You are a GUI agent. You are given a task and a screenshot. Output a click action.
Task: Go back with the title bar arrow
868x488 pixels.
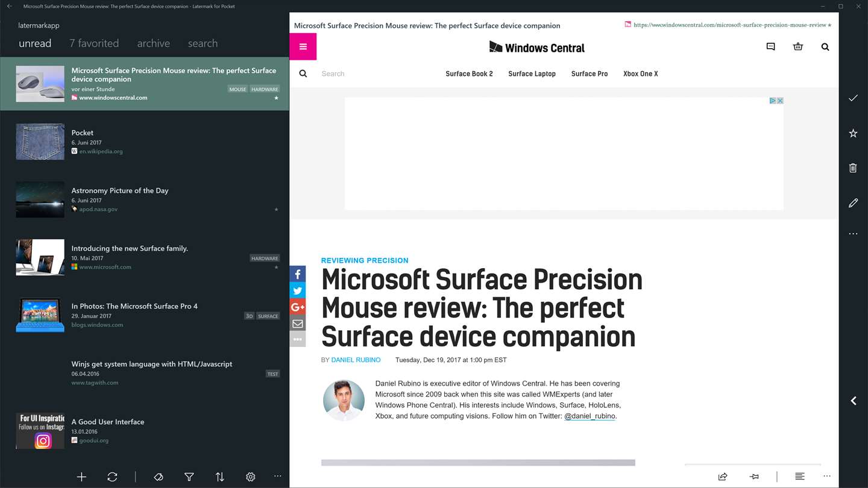9,6
